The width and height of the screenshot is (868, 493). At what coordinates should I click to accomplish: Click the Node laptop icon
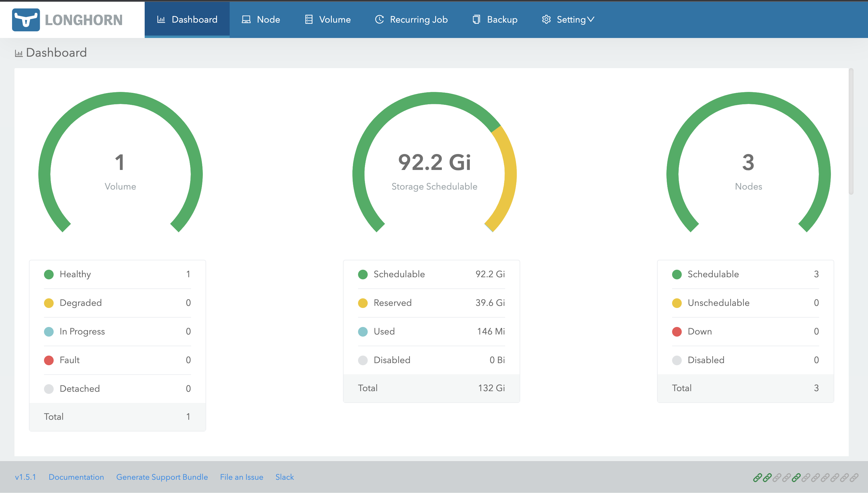click(x=246, y=20)
